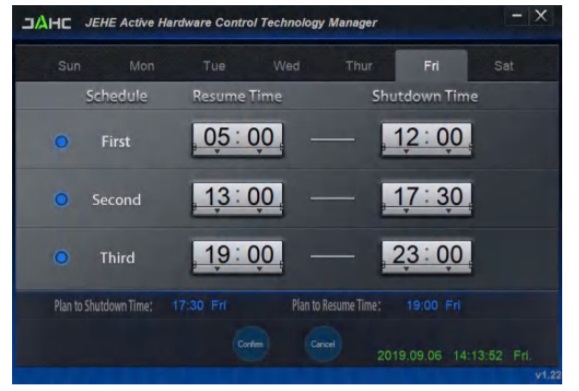Click the 'Shutdown Time' column header
This screenshot has width=579, height=391.
[x=425, y=96]
